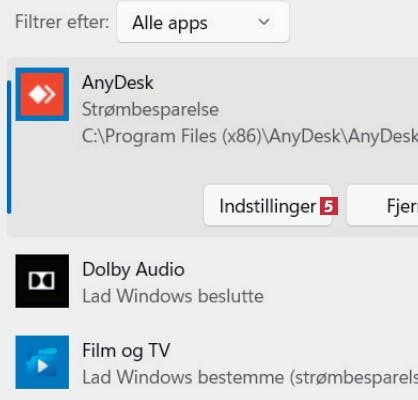
Task: Click the Film og TV app icon
Action: [x=42, y=362]
